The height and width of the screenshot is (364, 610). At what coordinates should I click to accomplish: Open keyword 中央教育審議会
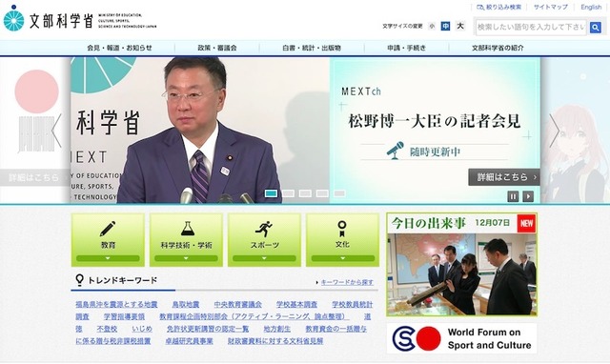tap(237, 305)
